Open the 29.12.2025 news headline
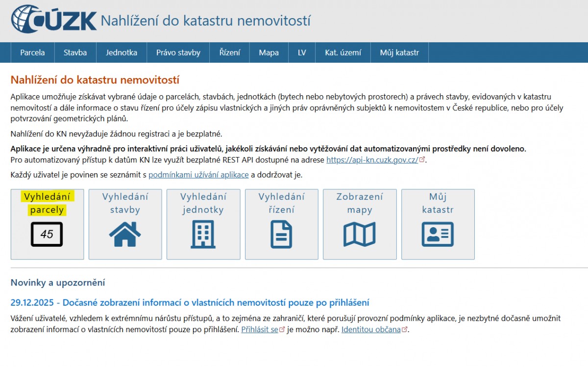The image size is (588, 367). (190, 302)
